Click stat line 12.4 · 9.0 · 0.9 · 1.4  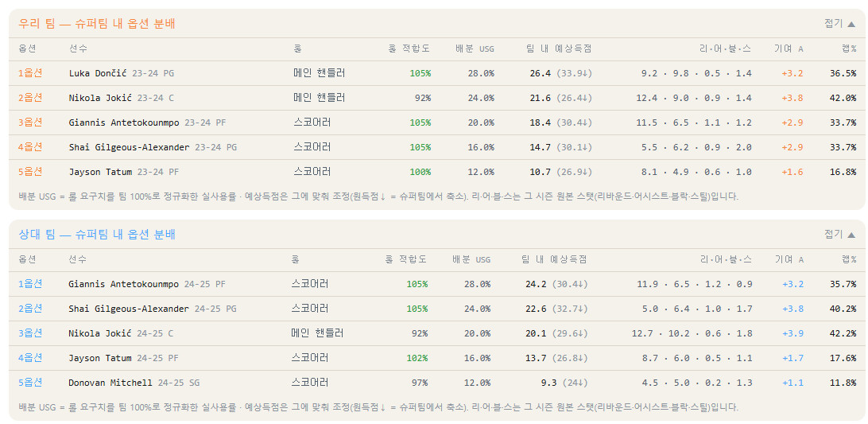pyautogui.click(x=694, y=98)
